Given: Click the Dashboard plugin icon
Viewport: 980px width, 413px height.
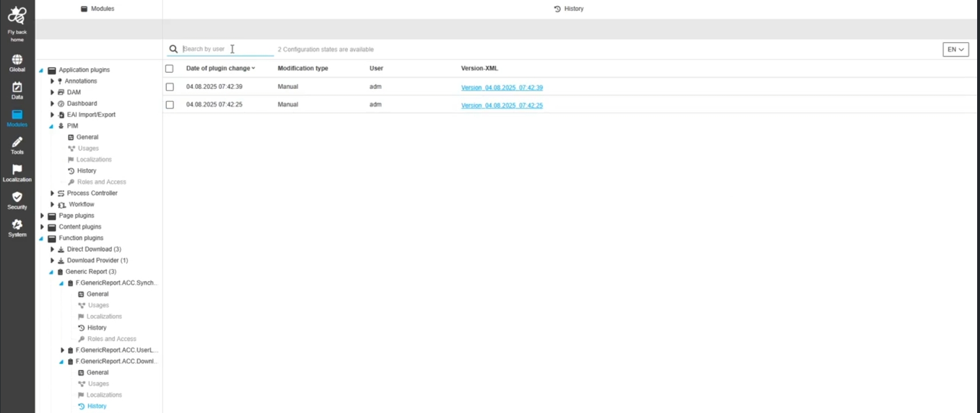Looking at the screenshot, I should pyautogui.click(x=61, y=104).
